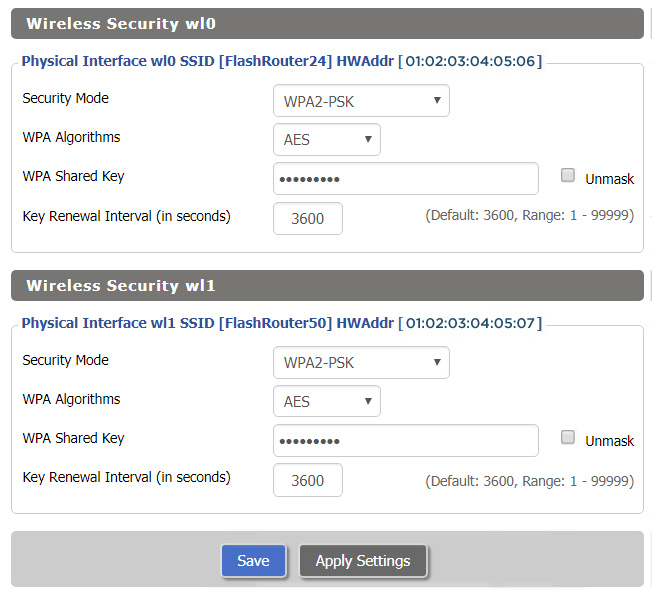
Task: Focus the wl1 Key Renewal Interval field
Action: coord(307,480)
